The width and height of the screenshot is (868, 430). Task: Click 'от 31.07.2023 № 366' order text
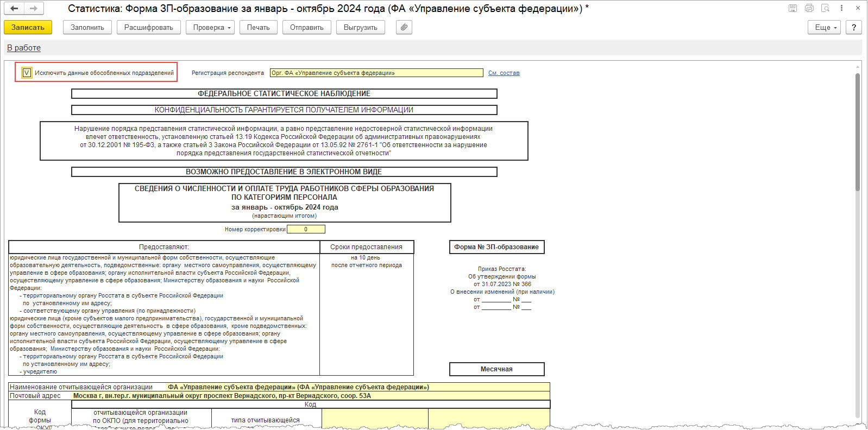click(502, 284)
